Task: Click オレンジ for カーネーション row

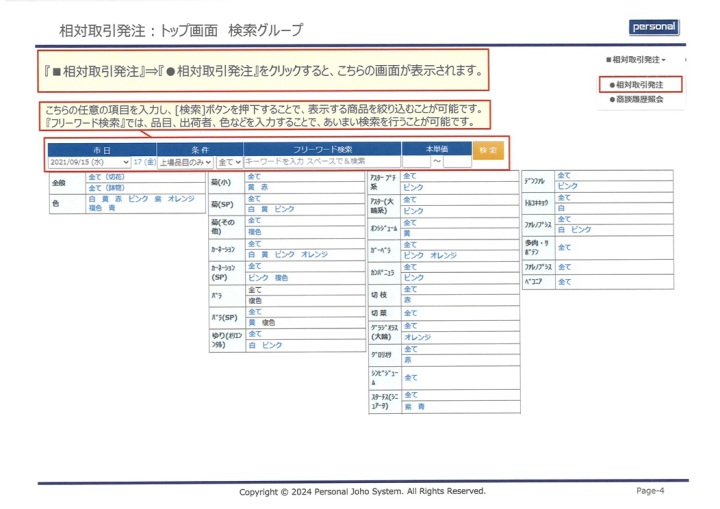Action: (314, 254)
